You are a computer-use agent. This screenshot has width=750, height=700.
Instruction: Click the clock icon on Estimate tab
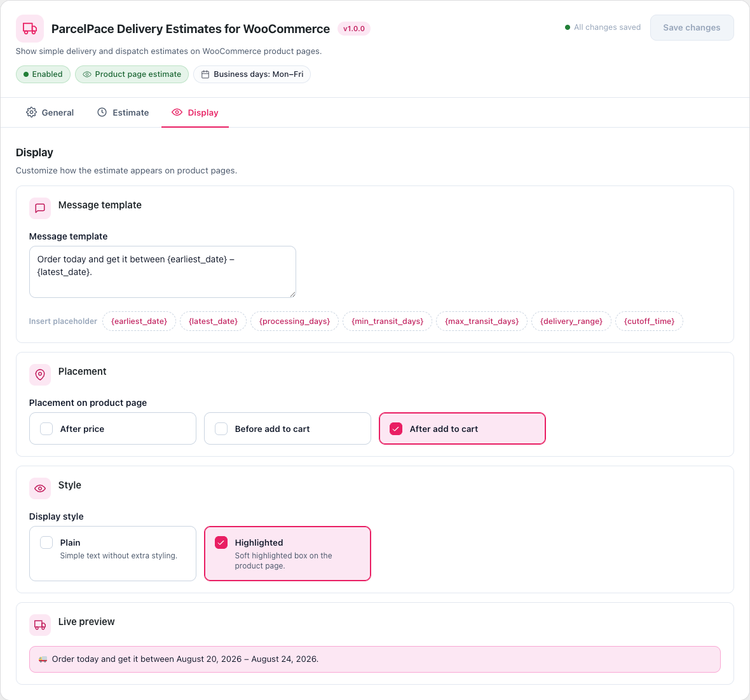tap(102, 112)
